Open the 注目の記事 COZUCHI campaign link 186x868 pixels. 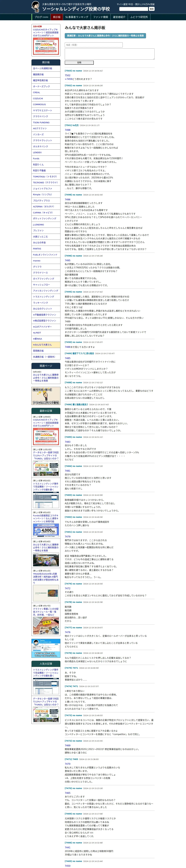[46, 33]
